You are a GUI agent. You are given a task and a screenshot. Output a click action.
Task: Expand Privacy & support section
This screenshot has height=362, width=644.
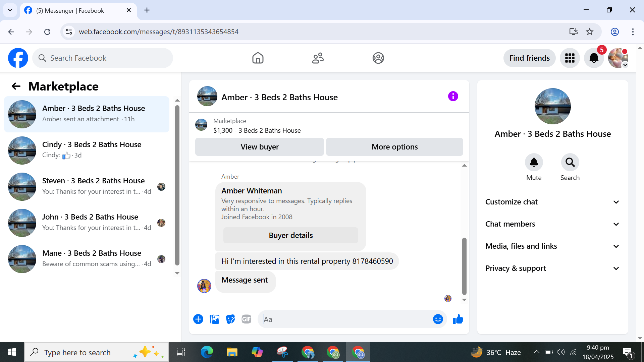pos(552,268)
